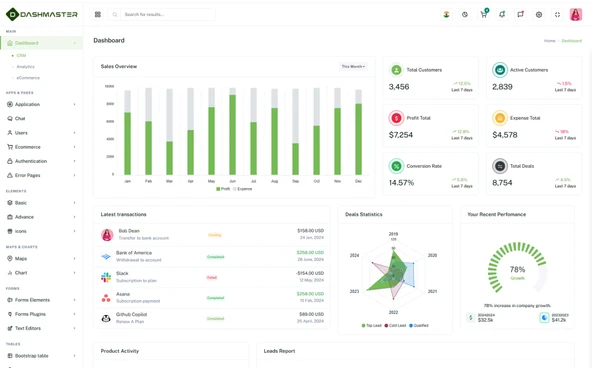
Task: Click the 78% growth radial gauge
Action: tap(517, 269)
